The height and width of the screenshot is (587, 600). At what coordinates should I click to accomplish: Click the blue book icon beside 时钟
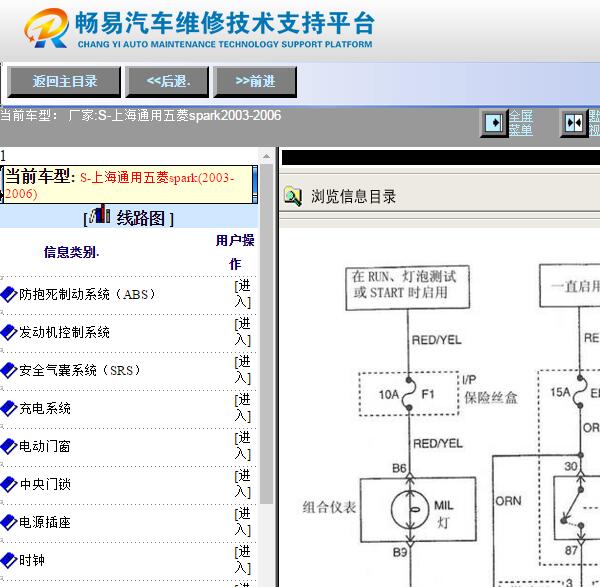tap(8, 560)
